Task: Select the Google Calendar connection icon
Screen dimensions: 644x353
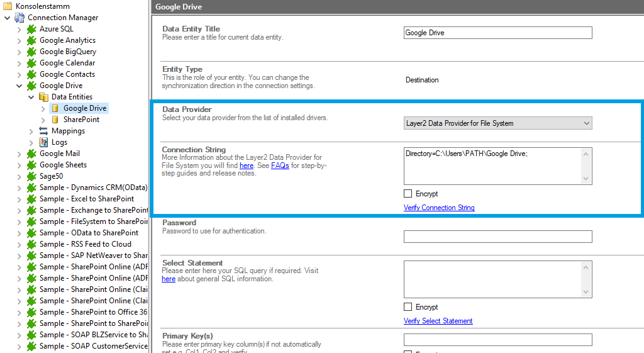Action: tap(31, 63)
